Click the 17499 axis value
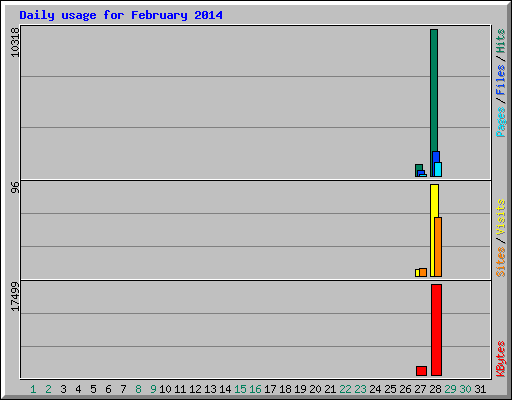Viewport: 512px width, 400px height. click(15, 296)
